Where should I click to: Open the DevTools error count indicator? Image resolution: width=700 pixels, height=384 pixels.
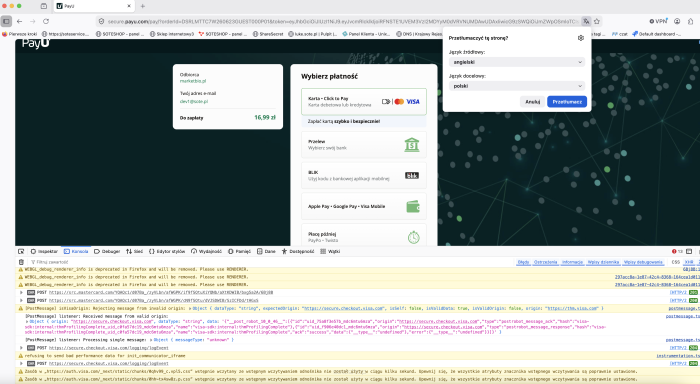(677, 251)
